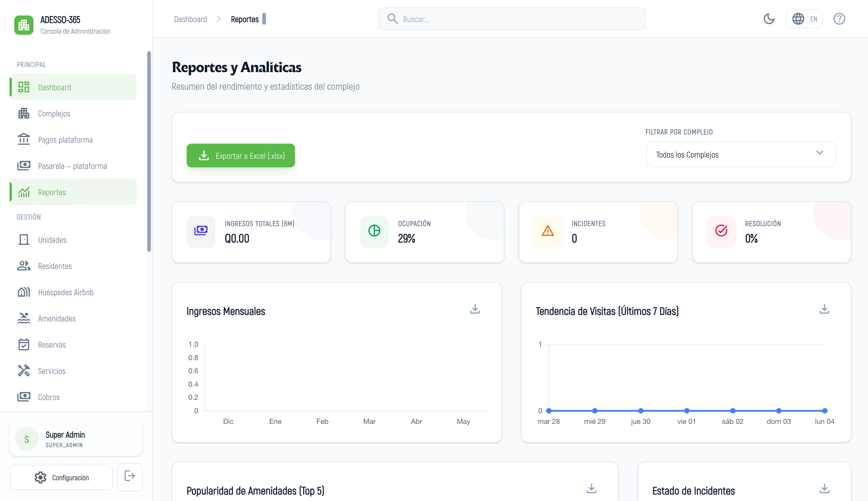Click the Cobros money icon

pyautogui.click(x=24, y=397)
